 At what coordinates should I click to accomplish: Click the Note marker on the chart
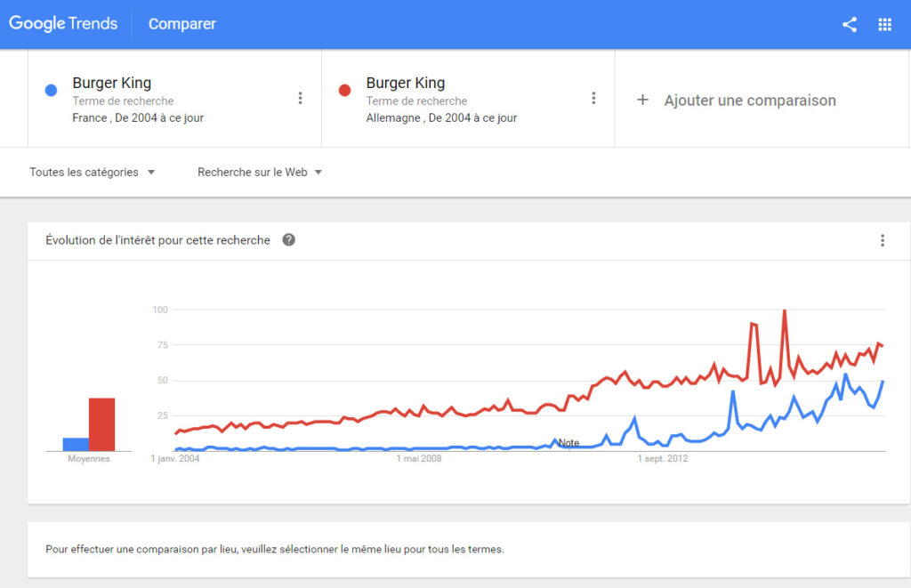click(568, 443)
